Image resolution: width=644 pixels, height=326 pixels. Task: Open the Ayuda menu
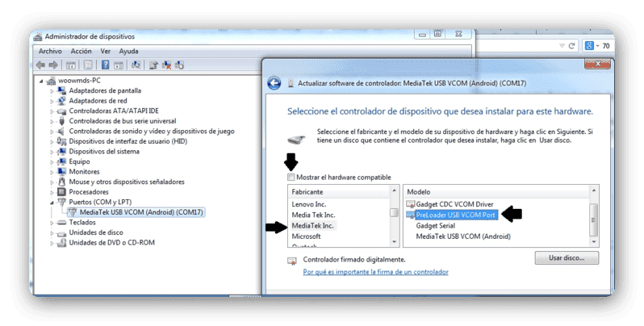tap(128, 51)
